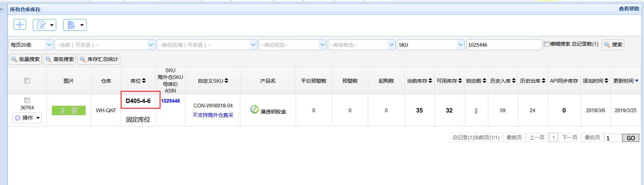Click the 搜索 magnifier button
This screenshot has width=644, height=185.
click(613, 45)
